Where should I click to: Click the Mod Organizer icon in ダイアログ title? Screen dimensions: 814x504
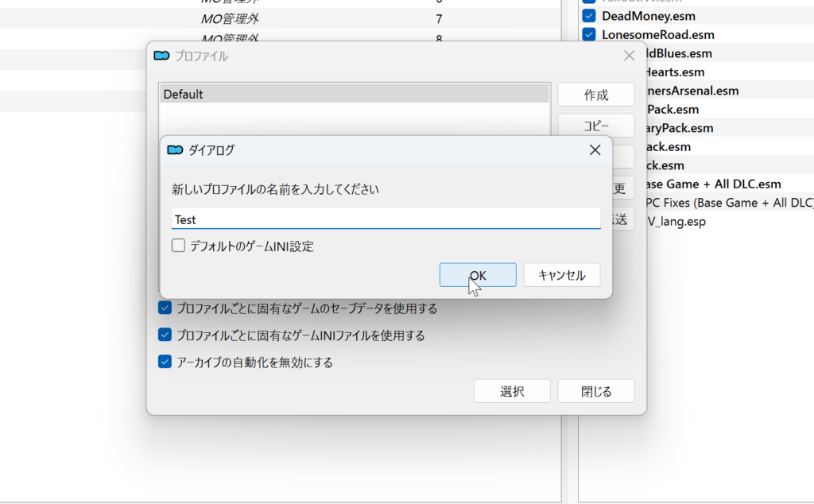click(175, 149)
